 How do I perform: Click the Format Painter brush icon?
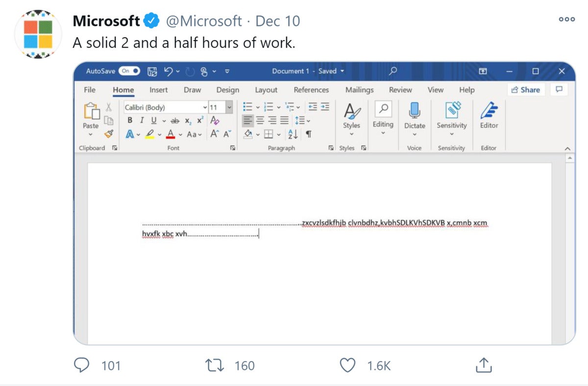point(109,134)
